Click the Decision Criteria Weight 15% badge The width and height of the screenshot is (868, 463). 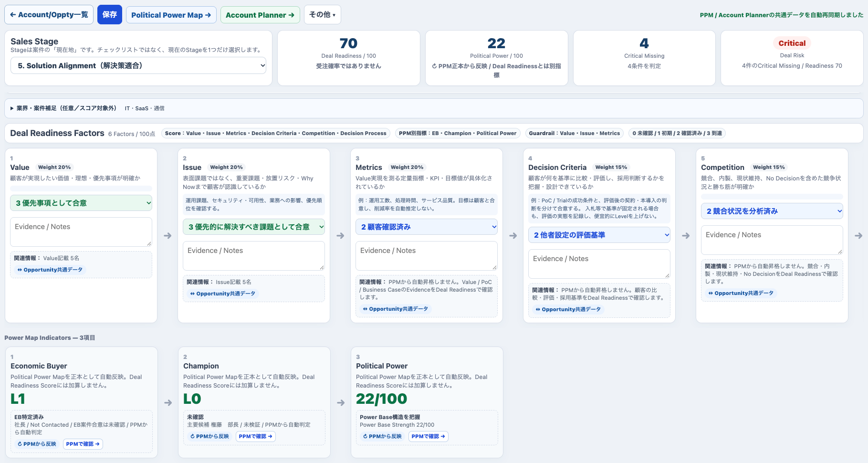tap(611, 167)
